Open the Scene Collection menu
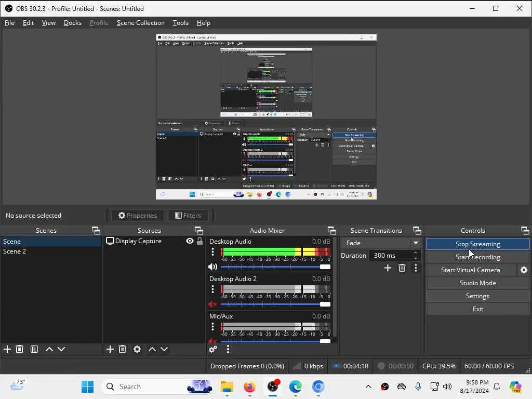 point(140,23)
